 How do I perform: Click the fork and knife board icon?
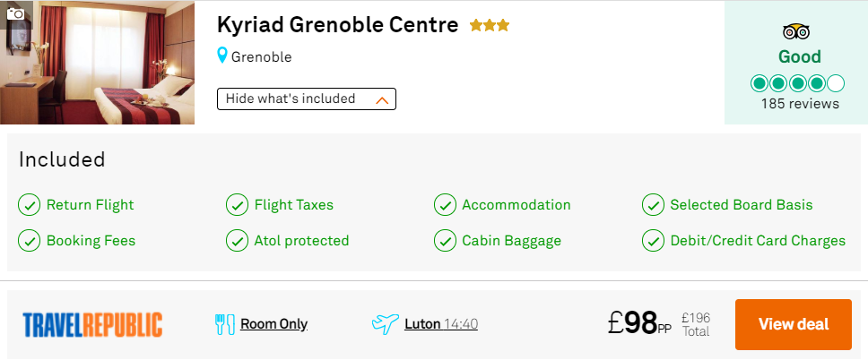click(225, 324)
